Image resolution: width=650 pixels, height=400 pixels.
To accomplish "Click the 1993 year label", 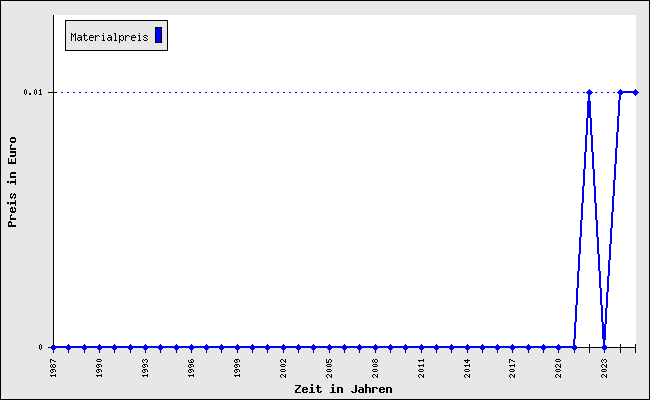I will pos(146,368).
